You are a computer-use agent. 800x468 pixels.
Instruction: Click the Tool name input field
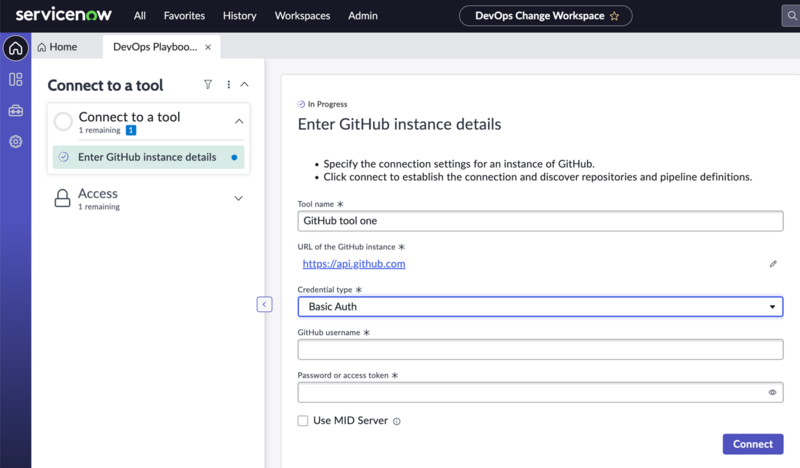[x=540, y=221]
